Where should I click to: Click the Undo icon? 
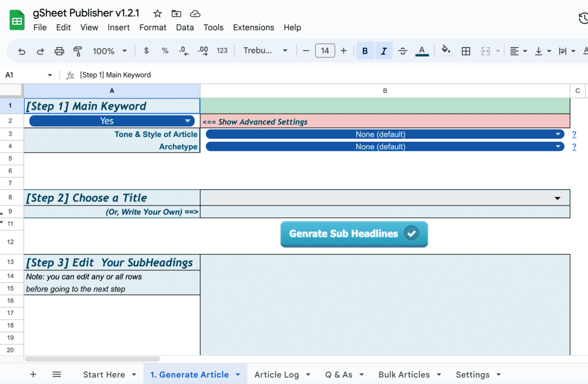click(x=21, y=51)
